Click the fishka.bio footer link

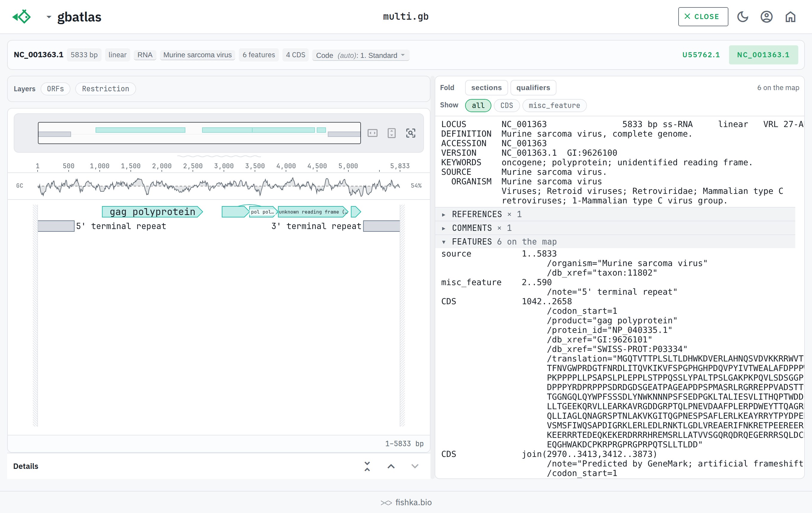click(x=406, y=502)
